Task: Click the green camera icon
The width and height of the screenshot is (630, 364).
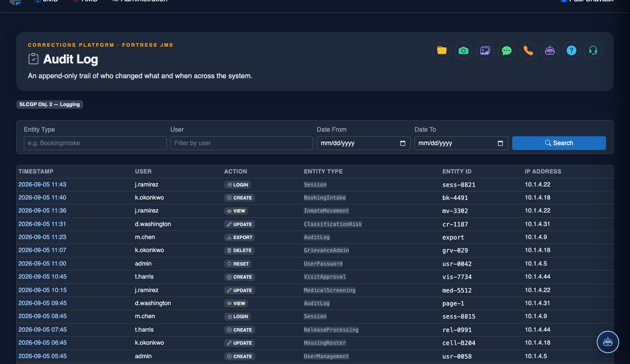Action: coord(463,50)
